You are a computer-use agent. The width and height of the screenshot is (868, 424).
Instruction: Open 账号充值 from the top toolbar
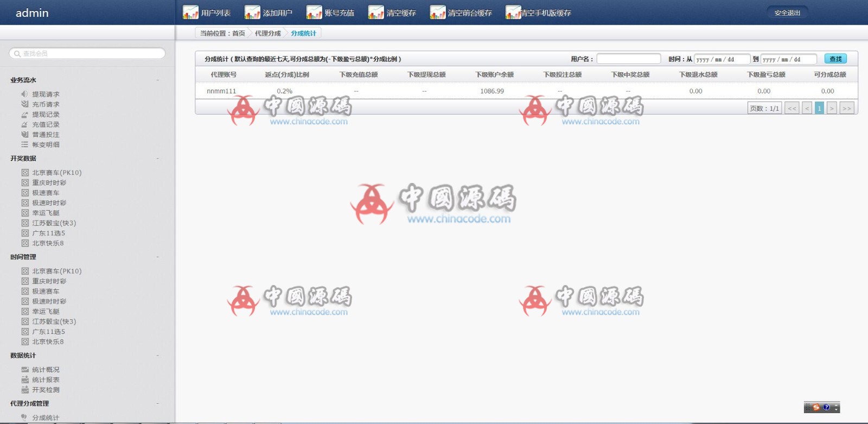pos(330,12)
